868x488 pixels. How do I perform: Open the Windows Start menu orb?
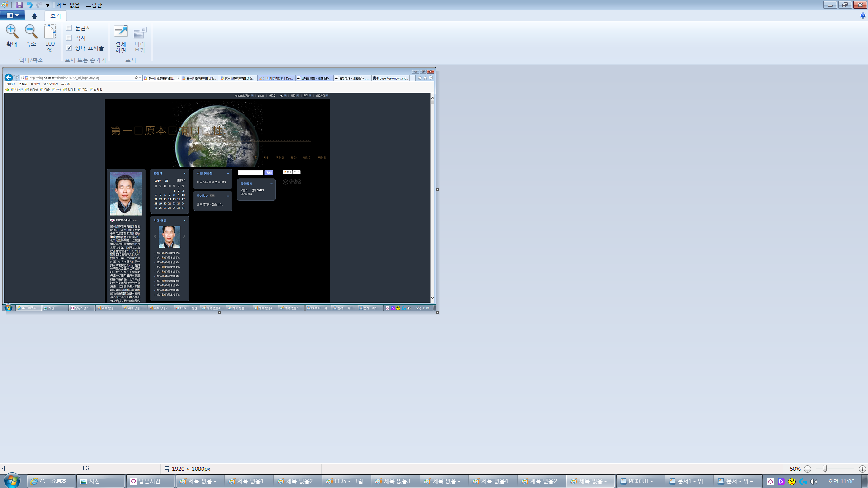[x=12, y=481]
